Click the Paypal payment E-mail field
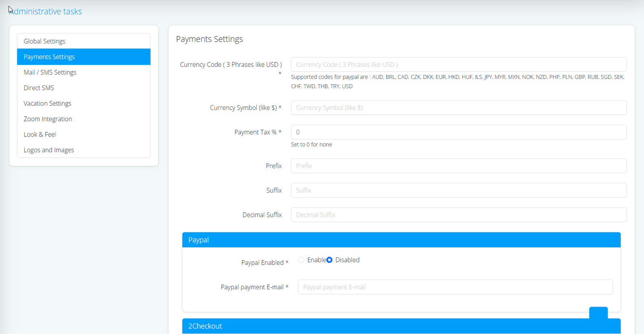Image resolution: width=644 pixels, height=334 pixels. tap(455, 287)
